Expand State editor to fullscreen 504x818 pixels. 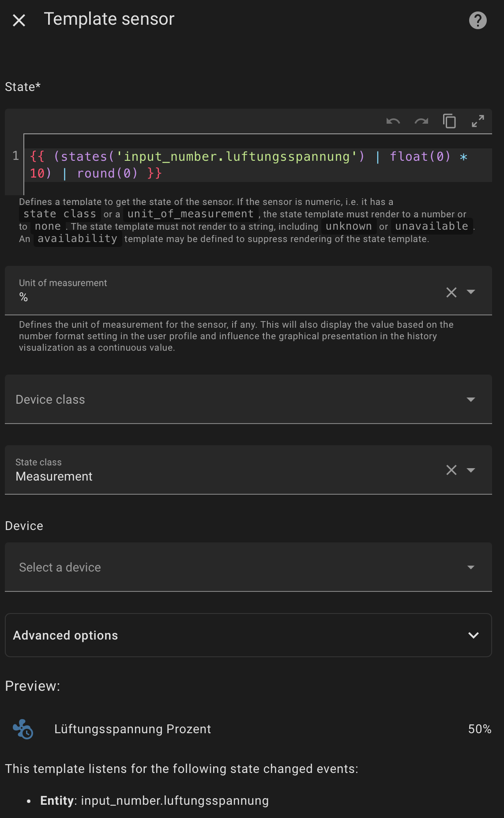pos(478,121)
